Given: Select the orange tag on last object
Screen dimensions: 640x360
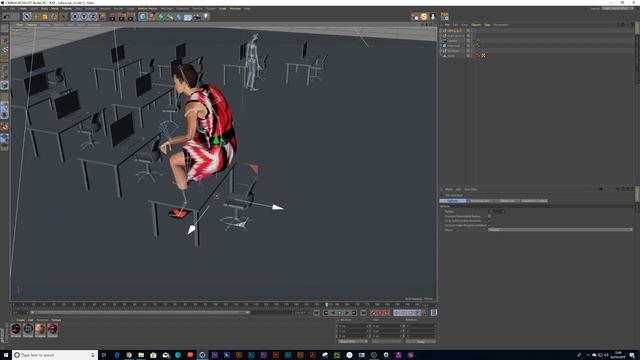Looking at the screenshot, I should point(478,56).
